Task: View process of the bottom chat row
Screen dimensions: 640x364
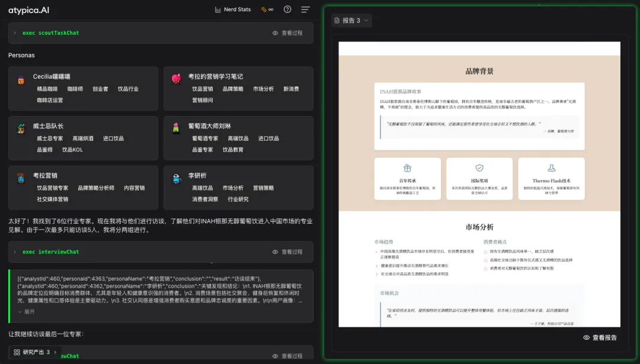Action: pyautogui.click(x=287, y=356)
